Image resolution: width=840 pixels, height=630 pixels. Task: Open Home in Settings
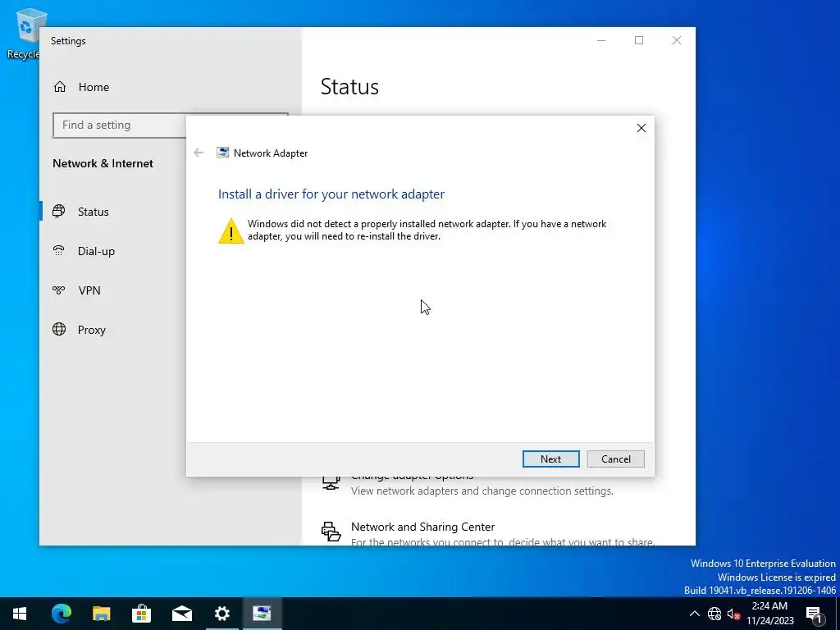(94, 87)
